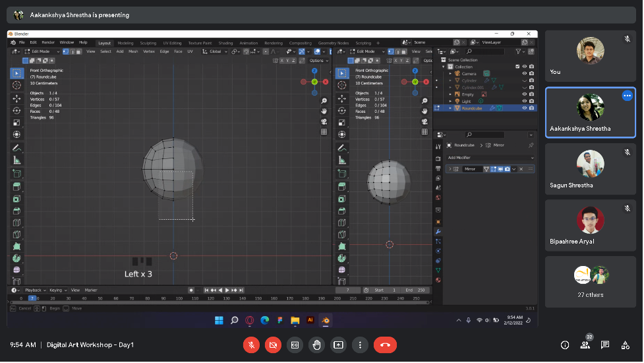Viewport: 644px width, 363px height.
Task: Click the blue frame 7 timeline marker
Action: (x=32, y=298)
